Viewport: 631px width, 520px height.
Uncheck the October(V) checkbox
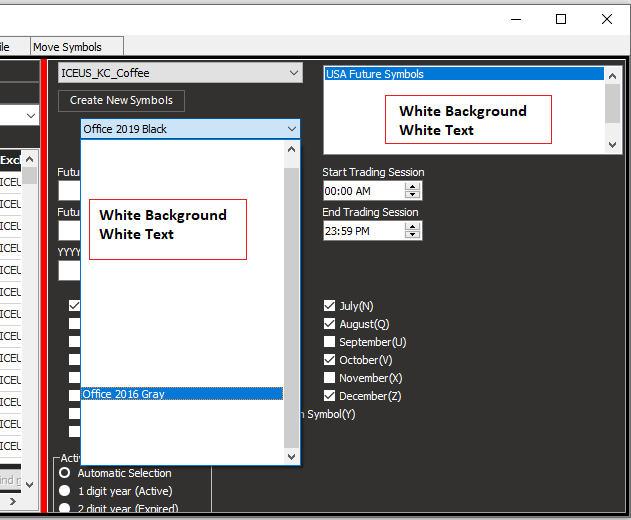pos(329,360)
